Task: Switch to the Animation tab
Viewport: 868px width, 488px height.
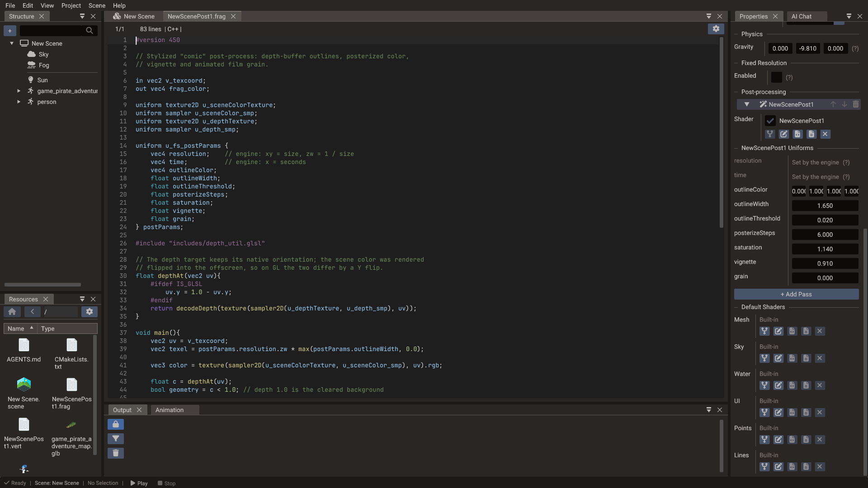Action: pos(170,410)
